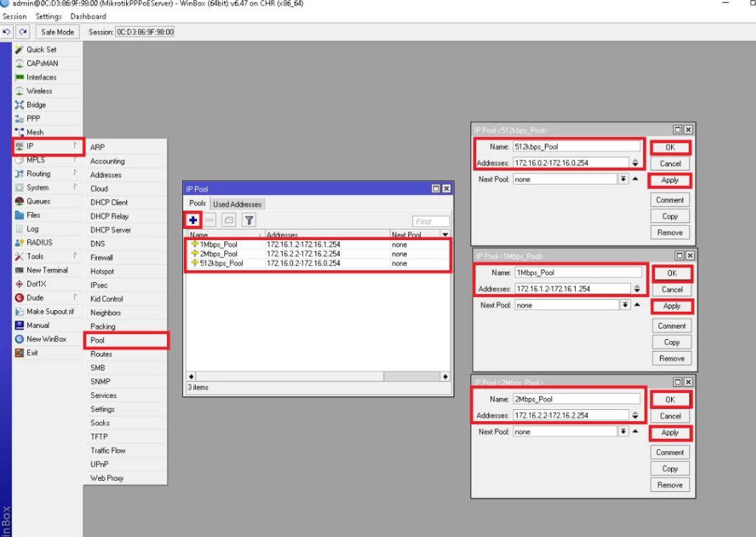Screen dimensions: 756x537
Task: Expand the Tools sidebar menu
Action: [x=47, y=256]
